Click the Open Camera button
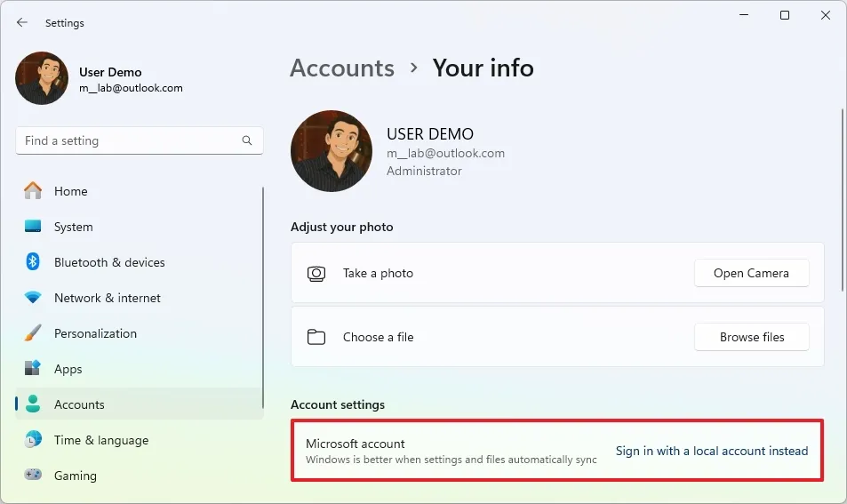847x504 pixels. pos(751,274)
